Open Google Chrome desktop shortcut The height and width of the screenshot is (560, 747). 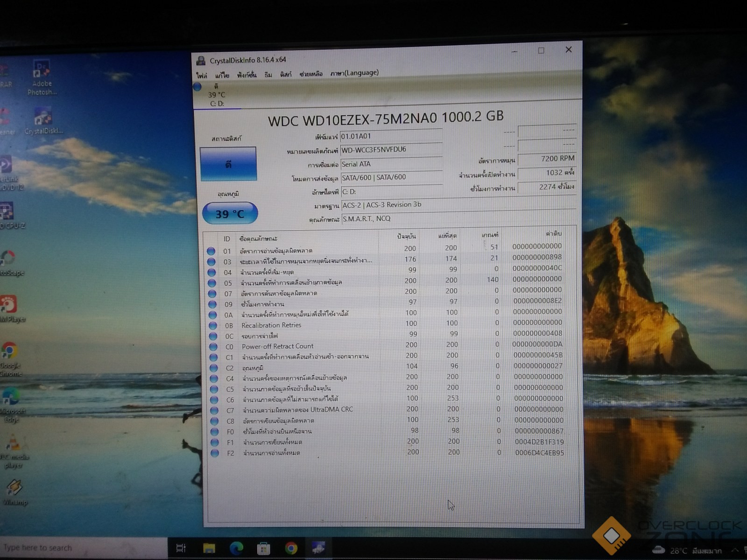(x=10, y=359)
